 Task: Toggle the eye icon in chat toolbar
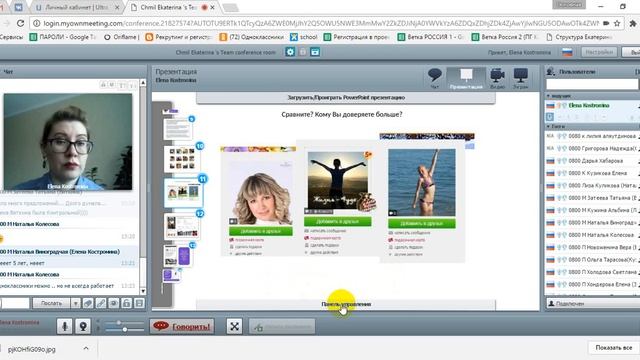click(114, 303)
